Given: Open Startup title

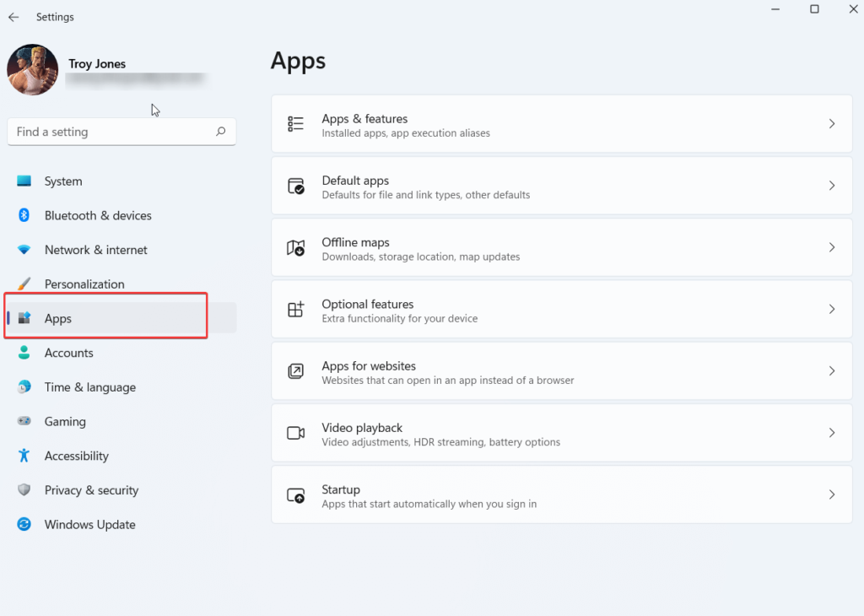Looking at the screenshot, I should click(x=341, y=489).
